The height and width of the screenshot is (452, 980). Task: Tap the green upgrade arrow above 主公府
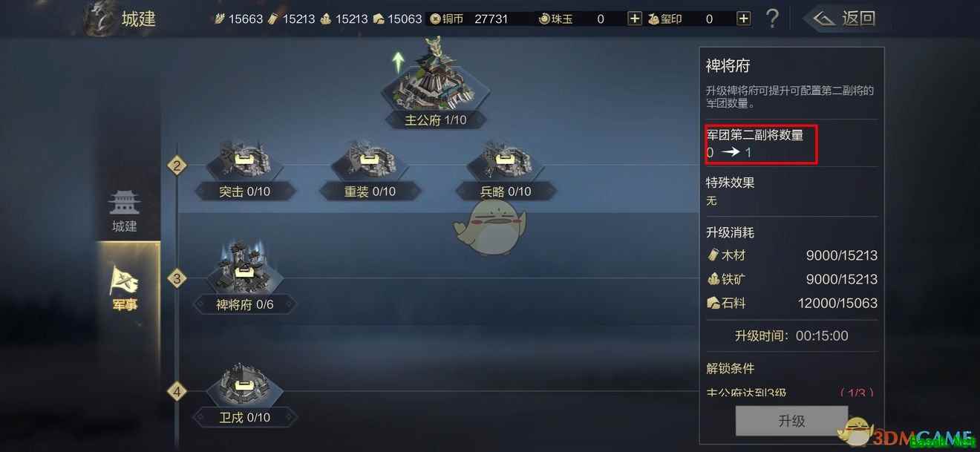[399, 62]
